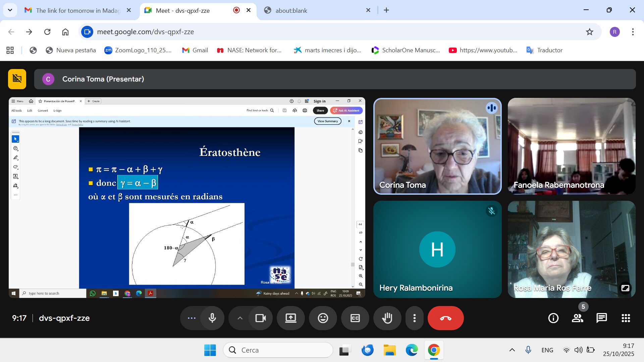Expand video settings chevron beside camera
Image resolution: width=644 pixels, height=362 pixels.
click(x=240, y=318)
